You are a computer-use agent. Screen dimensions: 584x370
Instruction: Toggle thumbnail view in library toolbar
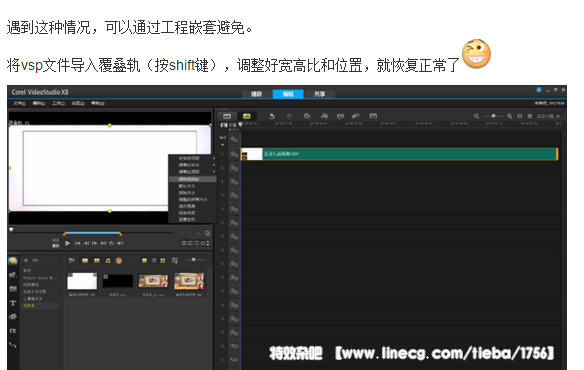click(163, 260)
